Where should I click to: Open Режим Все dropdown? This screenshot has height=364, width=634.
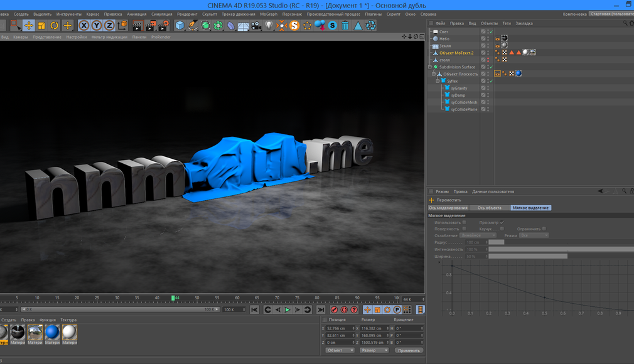click(x=534, y=235)
